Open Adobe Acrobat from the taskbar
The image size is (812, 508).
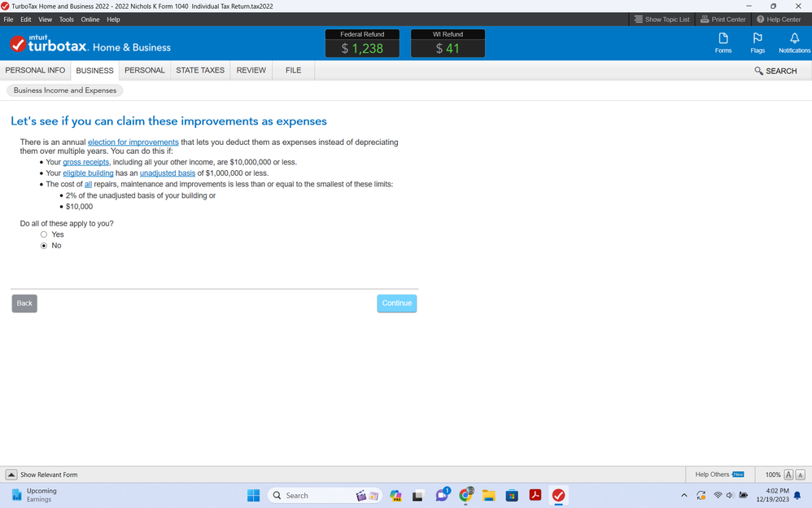[535, 495]
